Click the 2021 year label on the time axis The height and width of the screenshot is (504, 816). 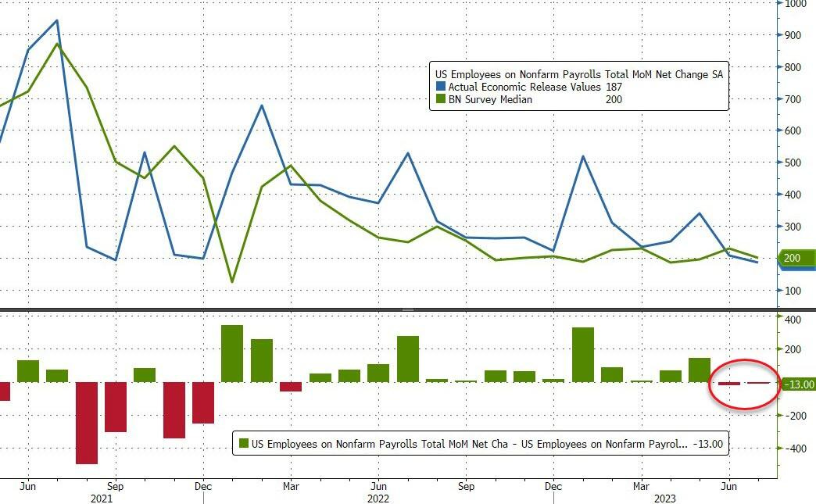click(x=101, y=497)
